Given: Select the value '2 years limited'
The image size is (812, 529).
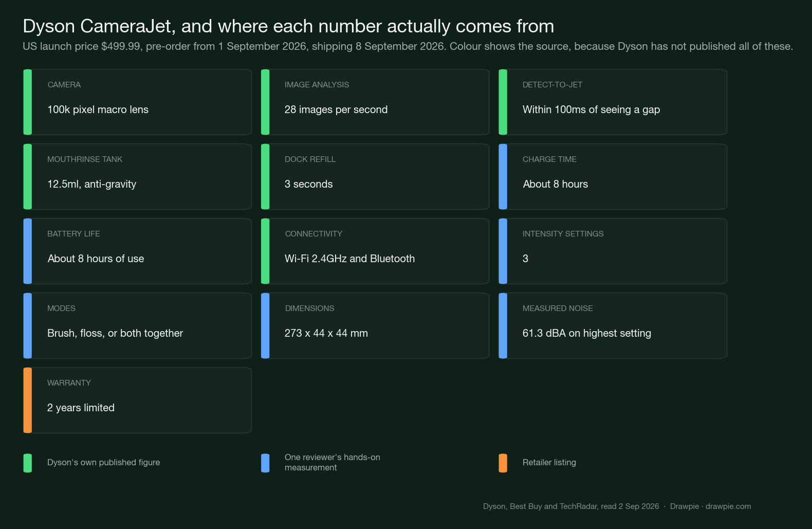Looking at the screenshot, I should click(81, 408).
